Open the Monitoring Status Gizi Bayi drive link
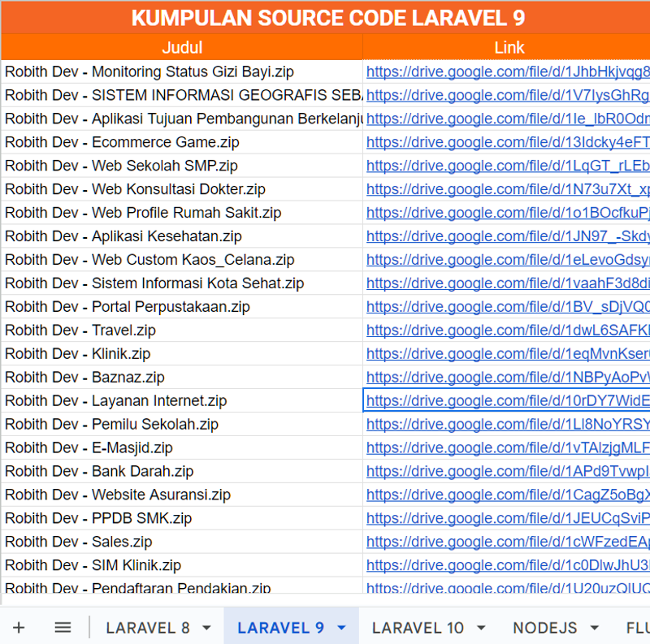650x644 pixels. click(504, 71)
